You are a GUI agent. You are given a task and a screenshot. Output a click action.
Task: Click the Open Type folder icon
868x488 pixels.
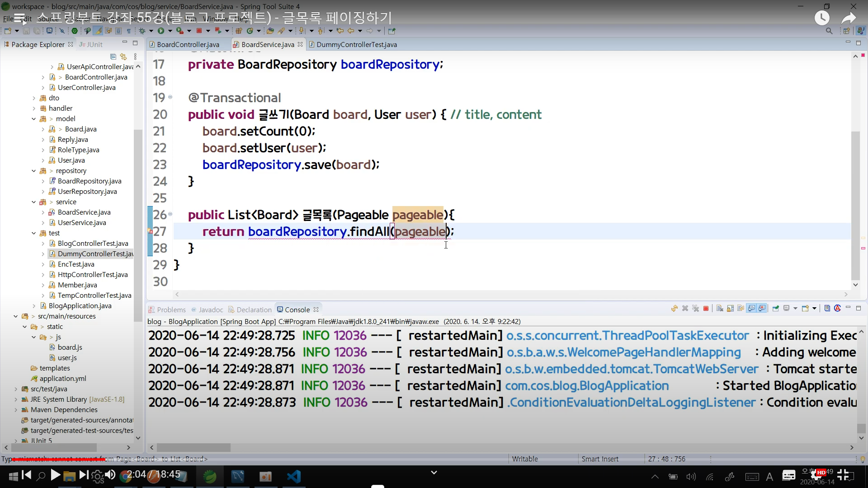(270, 31)
